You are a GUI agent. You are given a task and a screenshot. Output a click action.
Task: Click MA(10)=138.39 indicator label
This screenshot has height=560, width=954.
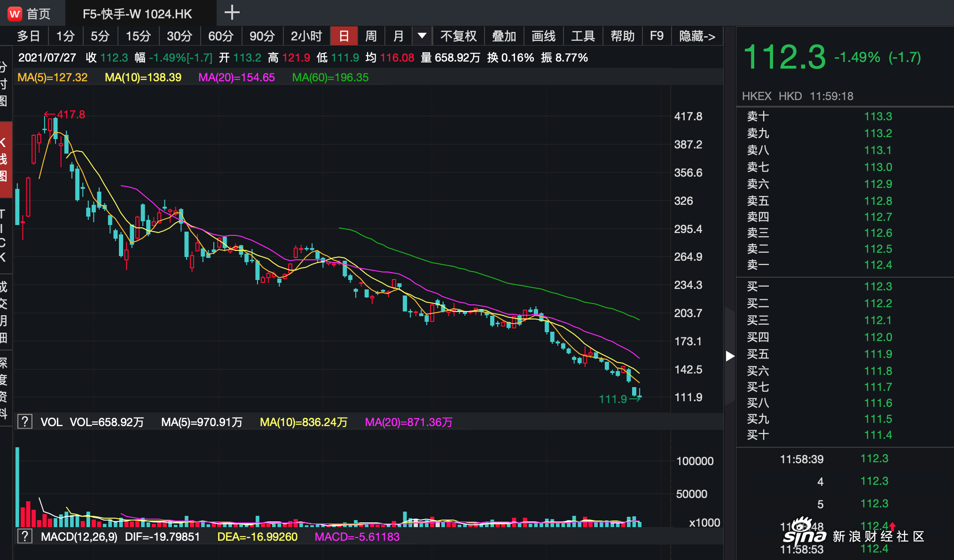[143, 78]
